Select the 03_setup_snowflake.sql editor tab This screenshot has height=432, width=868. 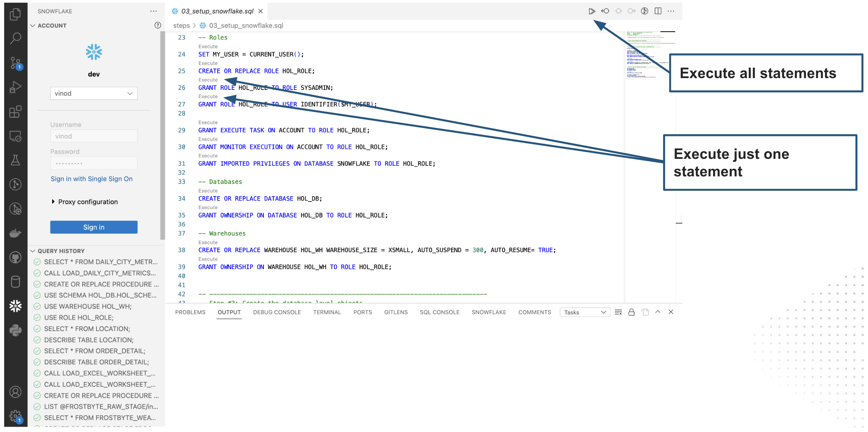point(217,11)
